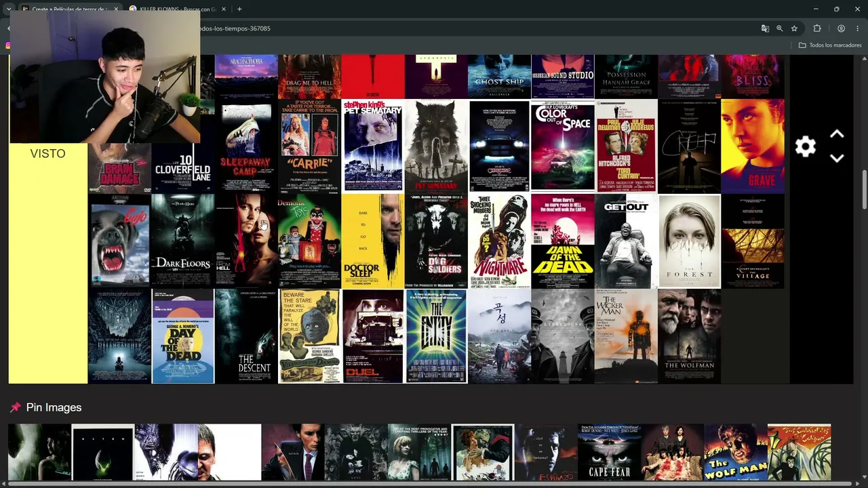Select the Bliss poster
Viewport: 868px width, 488px height.
(x=753, y=77)
